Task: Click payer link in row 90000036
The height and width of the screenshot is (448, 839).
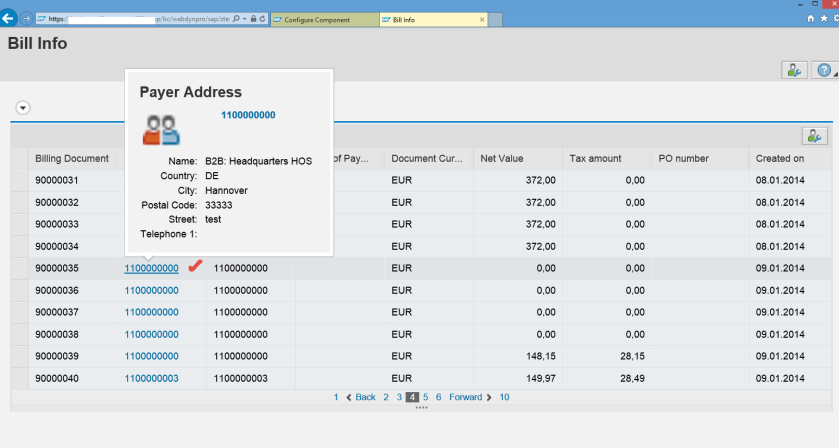Action: pos(151,291)
